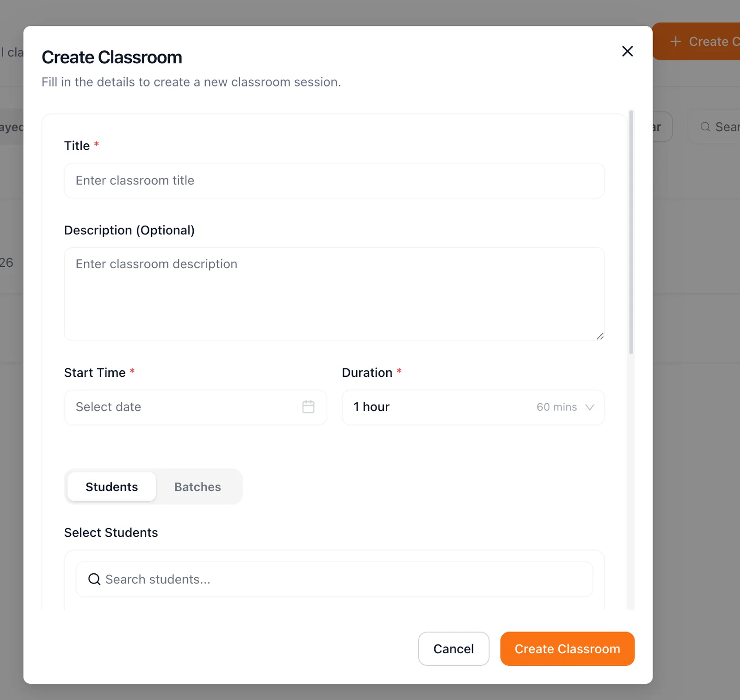740x700 pixels.
Task: Expand Duration using the chevron arrow
Action: pos(589,407)
